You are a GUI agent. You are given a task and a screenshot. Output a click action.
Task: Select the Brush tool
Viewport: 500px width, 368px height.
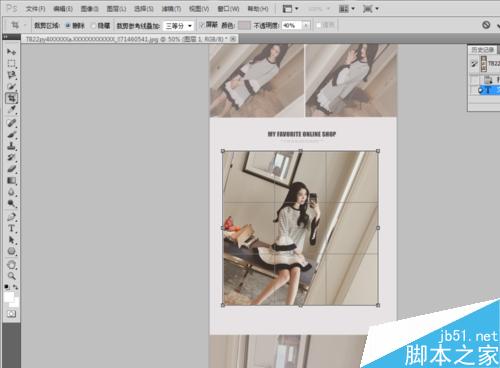(x=11, y=135)
